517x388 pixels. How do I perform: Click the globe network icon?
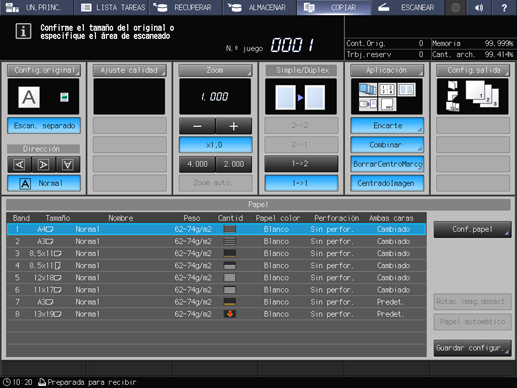(456, 7)
